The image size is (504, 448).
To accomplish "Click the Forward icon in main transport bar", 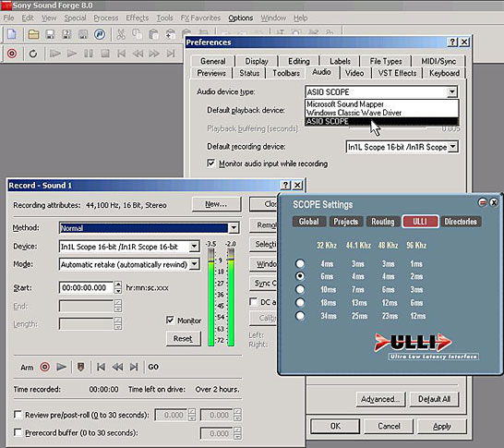I will coord(154,54).
